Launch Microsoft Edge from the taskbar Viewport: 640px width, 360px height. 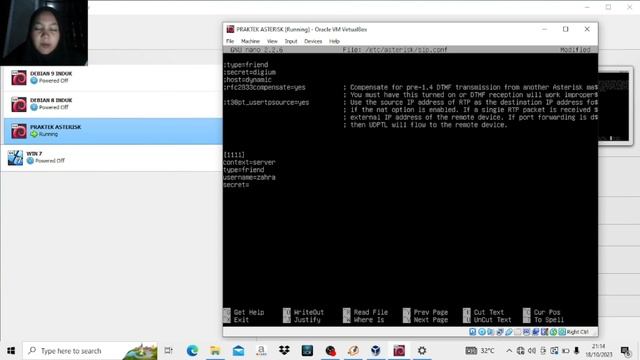pos(192,351)
